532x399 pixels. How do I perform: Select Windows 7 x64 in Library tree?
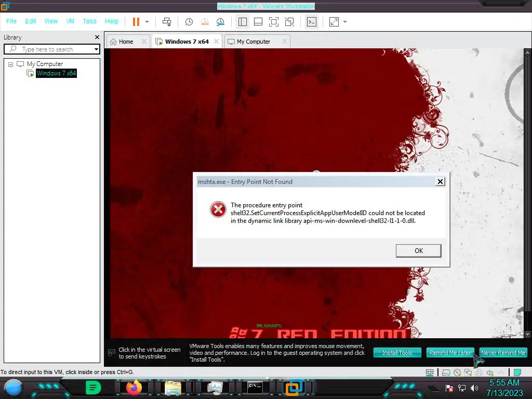[x=56, y=73]
